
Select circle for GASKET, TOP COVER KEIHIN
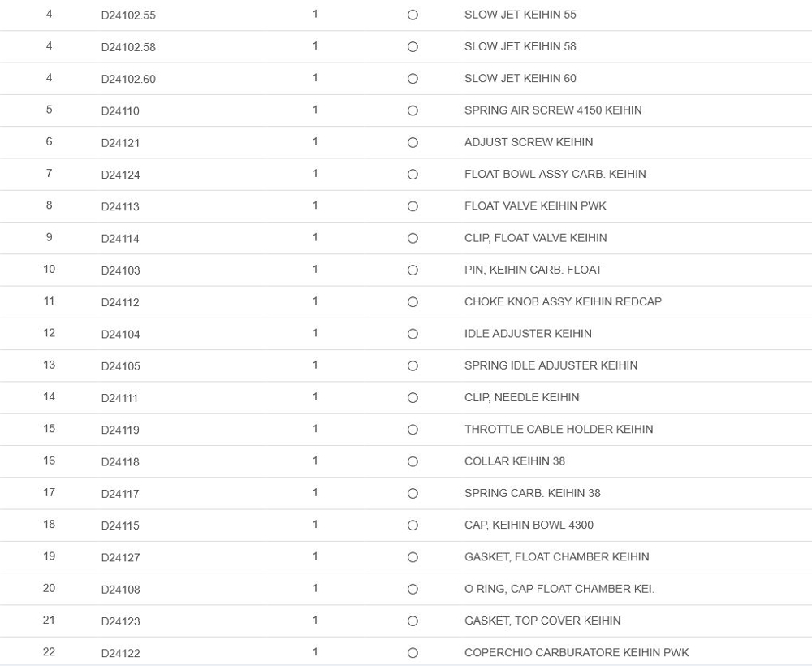tap(412, 621)
